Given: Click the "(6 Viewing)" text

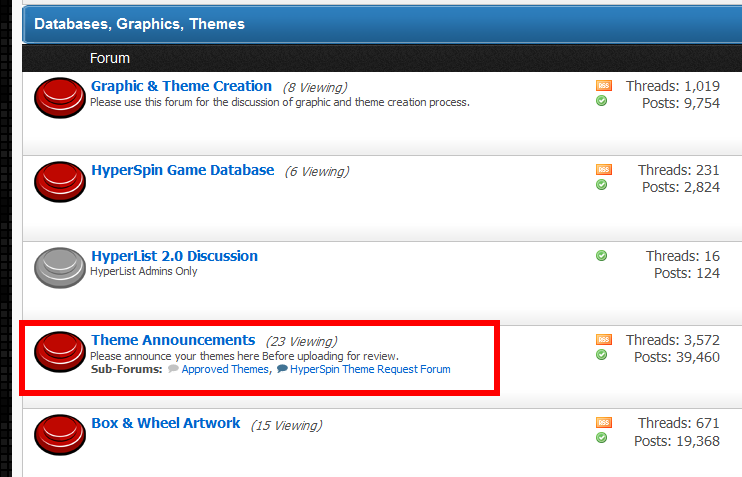Looking at the screenshot, I should 317,171.
